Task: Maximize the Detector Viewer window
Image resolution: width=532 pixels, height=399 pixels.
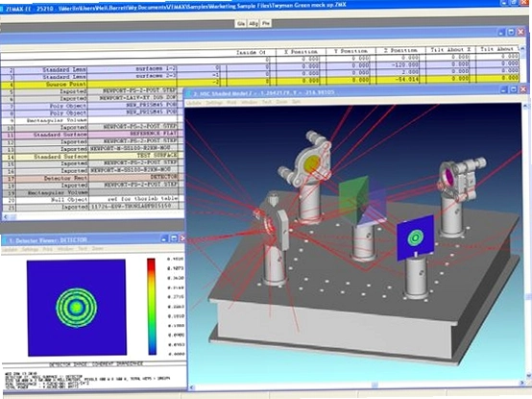Action: point(174,238)
